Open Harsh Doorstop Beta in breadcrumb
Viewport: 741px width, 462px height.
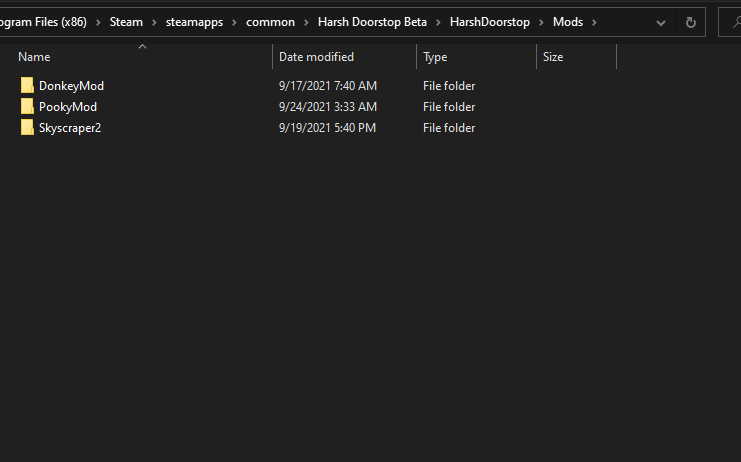click(x=372, y=22)
